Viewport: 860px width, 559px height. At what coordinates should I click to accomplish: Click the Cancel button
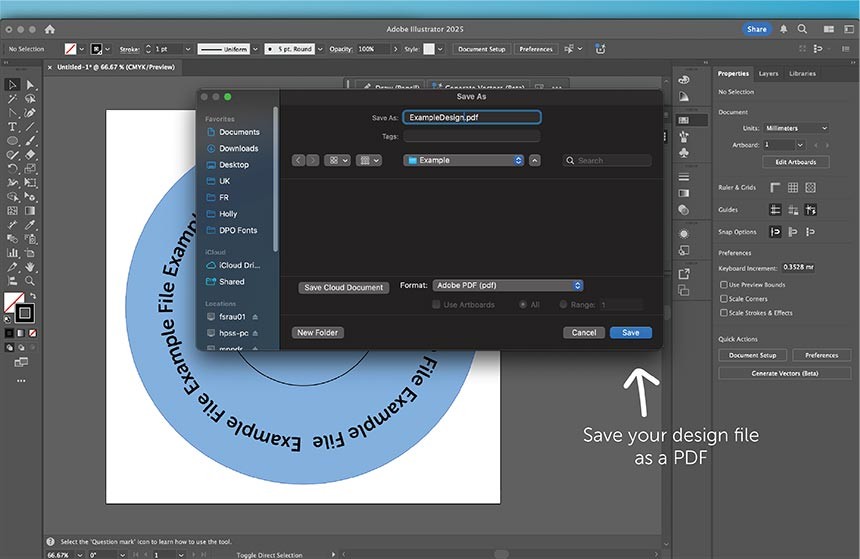(584, 332)
